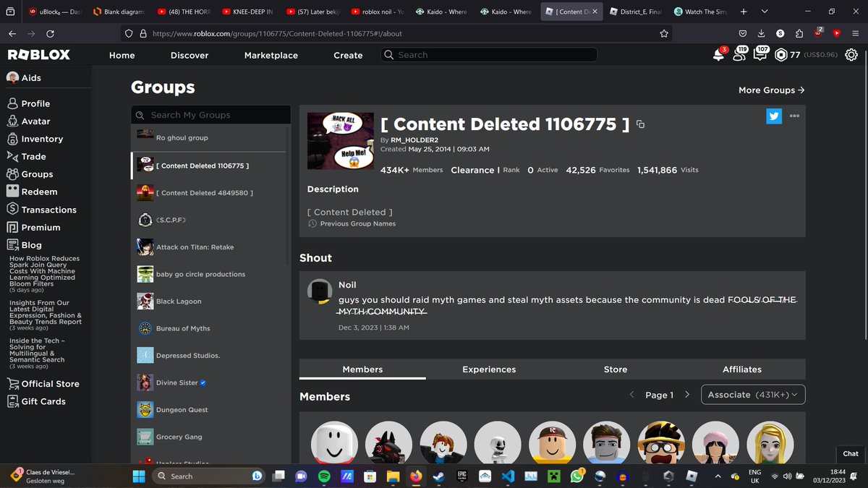
Task: Click the Windows Start button
Action: (x=138, y=476)
